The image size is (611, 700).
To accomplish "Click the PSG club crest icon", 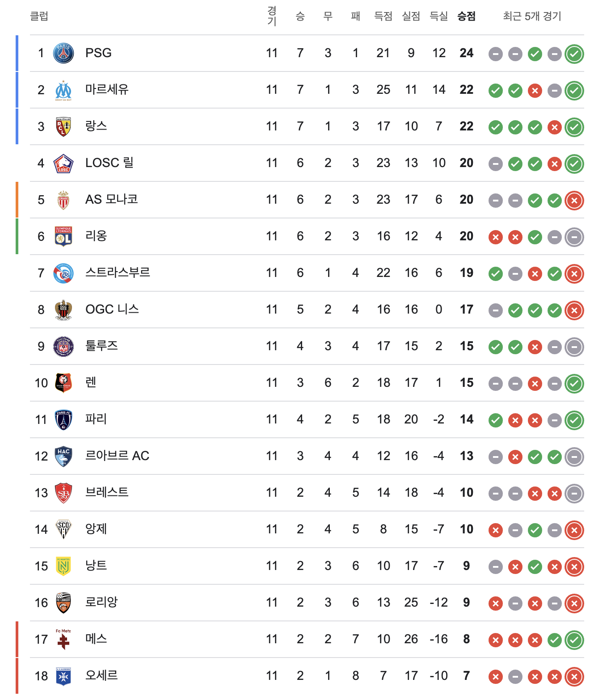I will [x=63, y=53].
